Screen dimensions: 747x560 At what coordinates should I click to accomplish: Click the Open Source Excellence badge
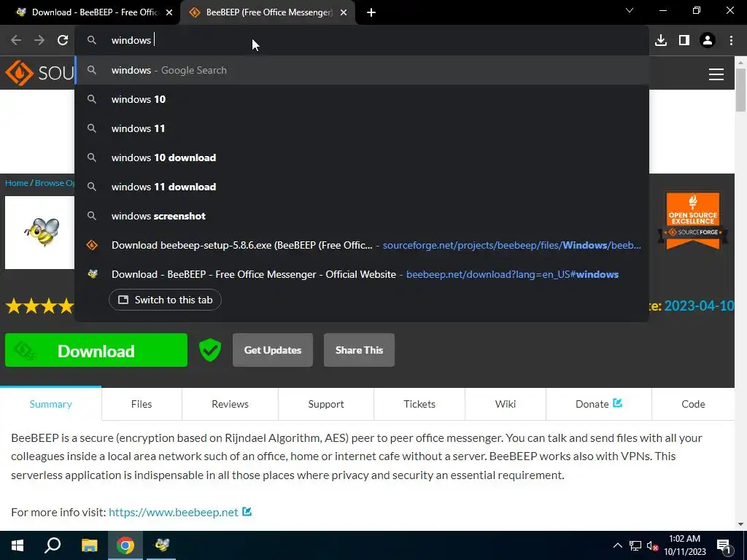[693, 221]
